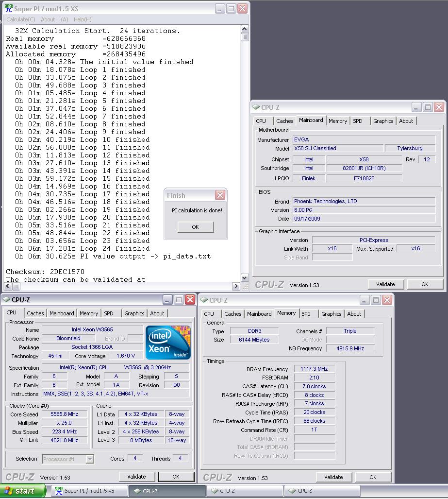
Task: Click OK in the Finish dialog
Action: 196,227
